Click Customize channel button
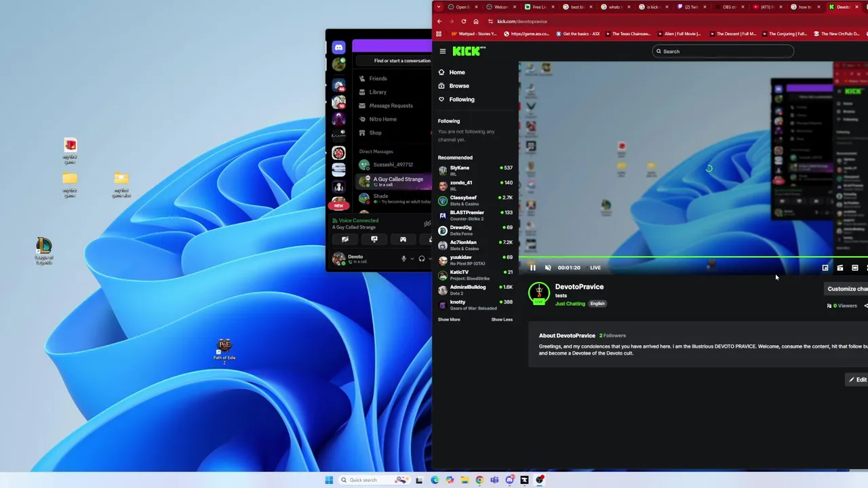The height and width of the screenshot is (488, 868). (x=846, y=289)
